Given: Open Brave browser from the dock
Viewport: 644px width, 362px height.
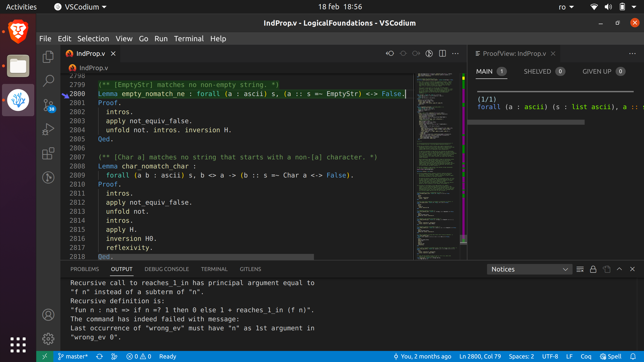Looking at the screenshot, I should tap(18, 32).
